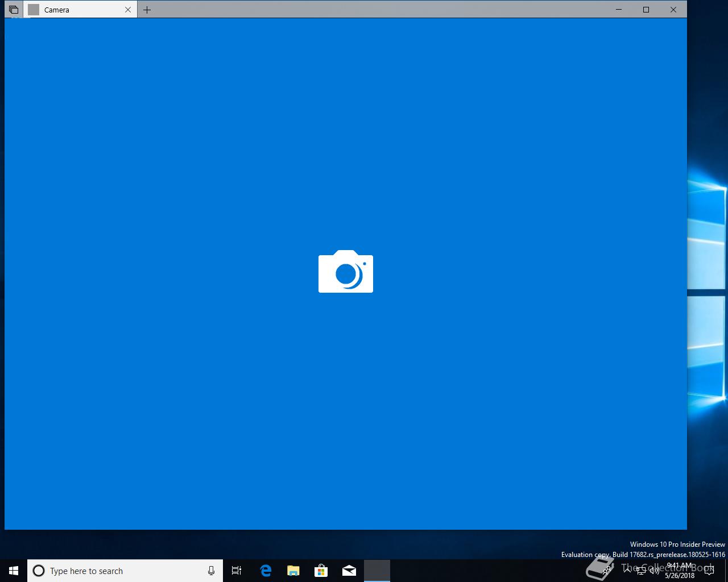Open Mail app from taskbar

coord(349,571)
